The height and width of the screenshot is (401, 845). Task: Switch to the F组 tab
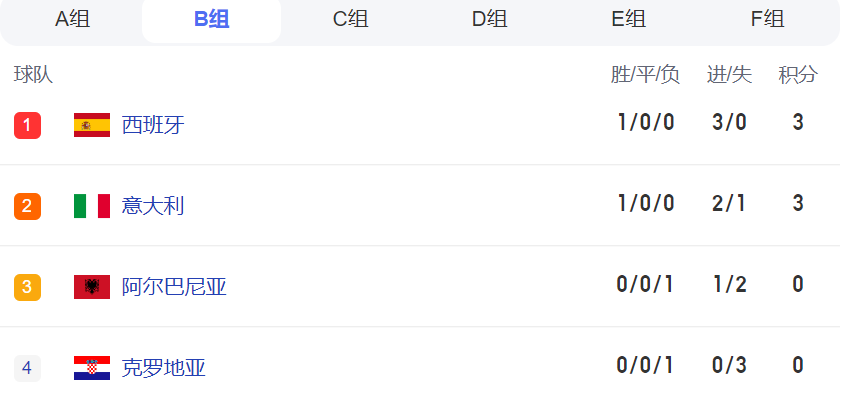767,19
